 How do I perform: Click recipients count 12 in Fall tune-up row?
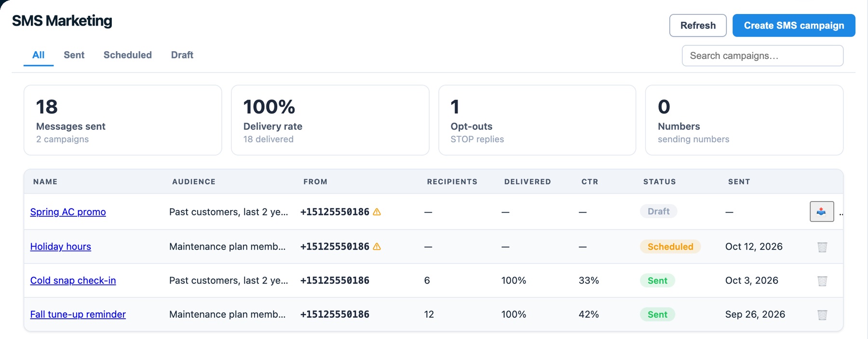[x=429, y=314]
